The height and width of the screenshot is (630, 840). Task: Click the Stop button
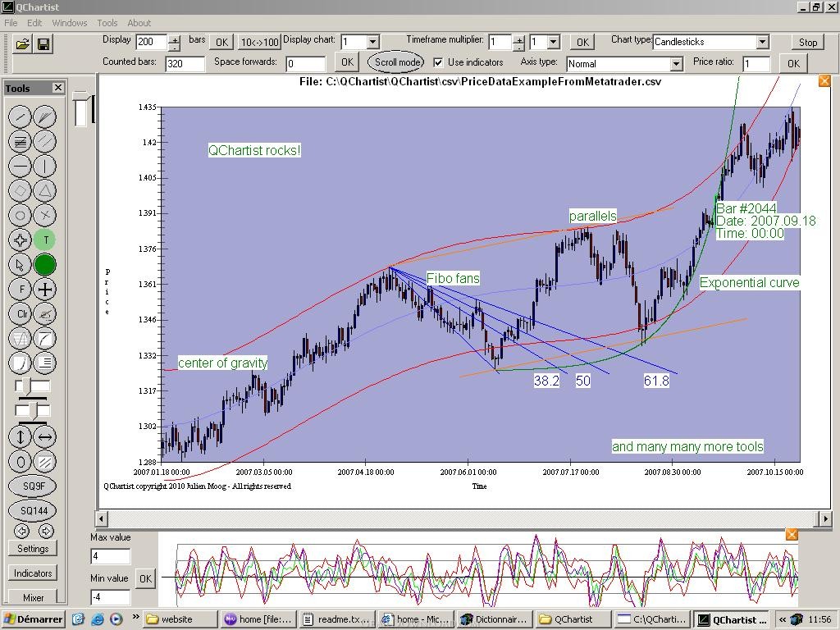pos(807,43)
